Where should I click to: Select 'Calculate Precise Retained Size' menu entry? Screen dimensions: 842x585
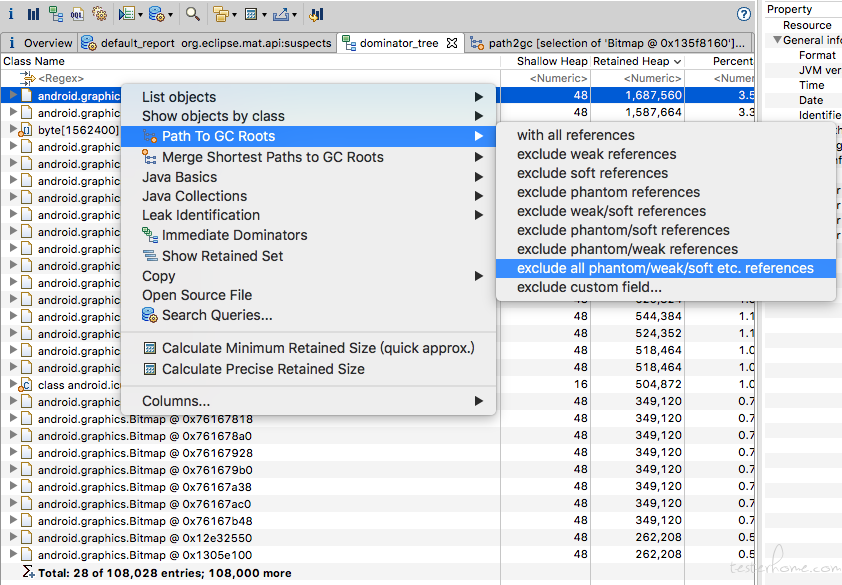coord(263,369)
